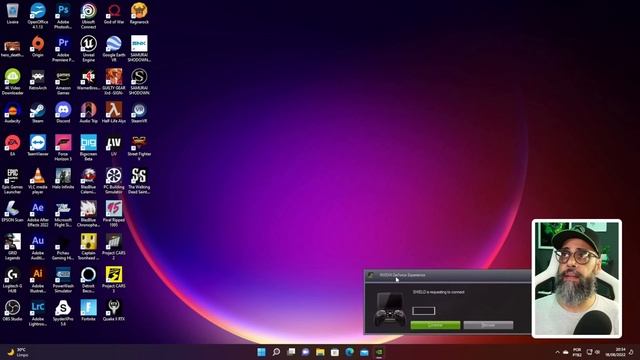This screenshot has height=360, width=640.
Task: Select the Logitech G HUB icon
Action: point(13,280)
